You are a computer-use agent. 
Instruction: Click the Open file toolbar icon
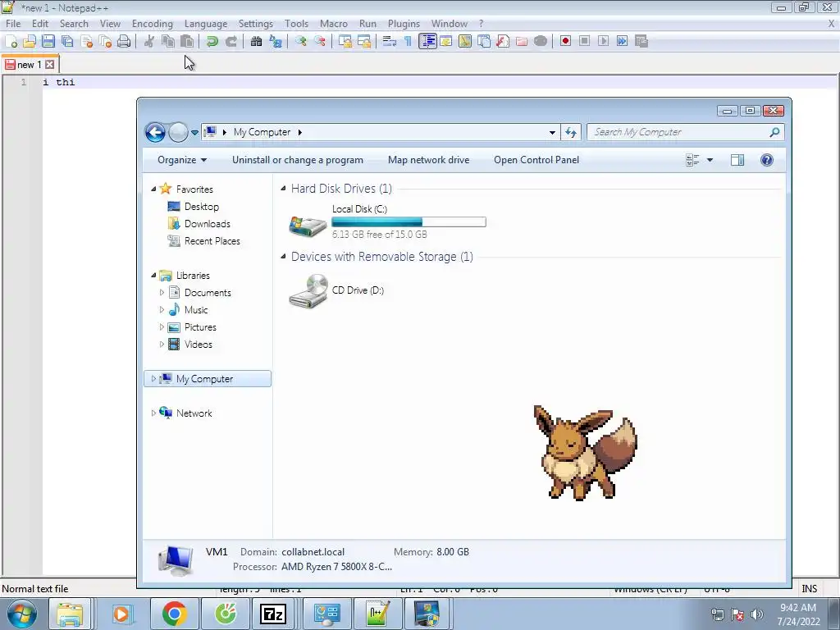[x=30, y=41]
